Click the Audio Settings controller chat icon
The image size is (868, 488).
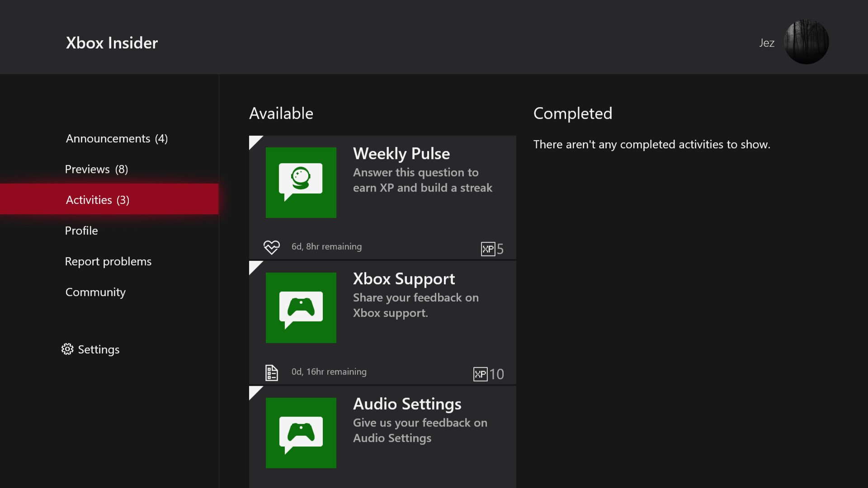pos(301,433)
